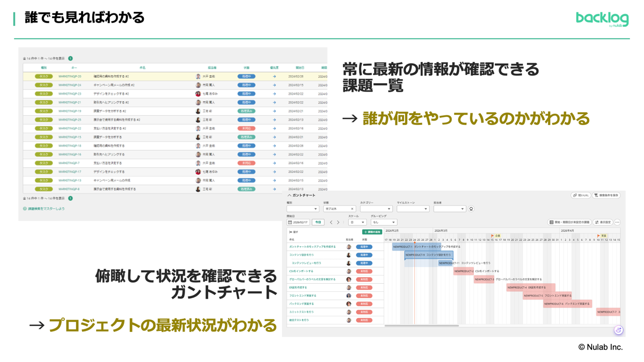Open the AI assistant sparkle icon

point(618,330)
